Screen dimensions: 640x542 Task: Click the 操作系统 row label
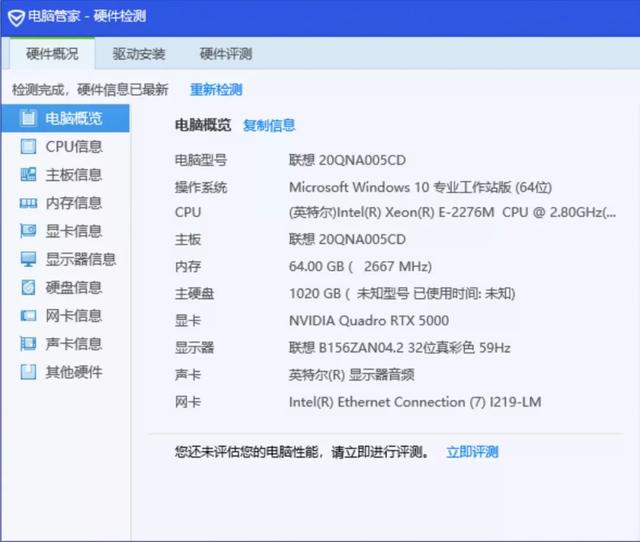[201, 187]
